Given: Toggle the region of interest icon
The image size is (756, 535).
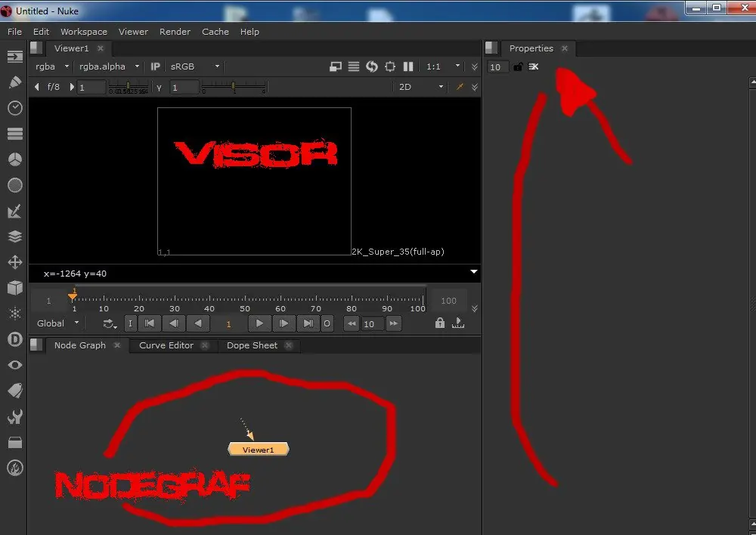Looking at the screenshot, I should [x=390, y=66].
